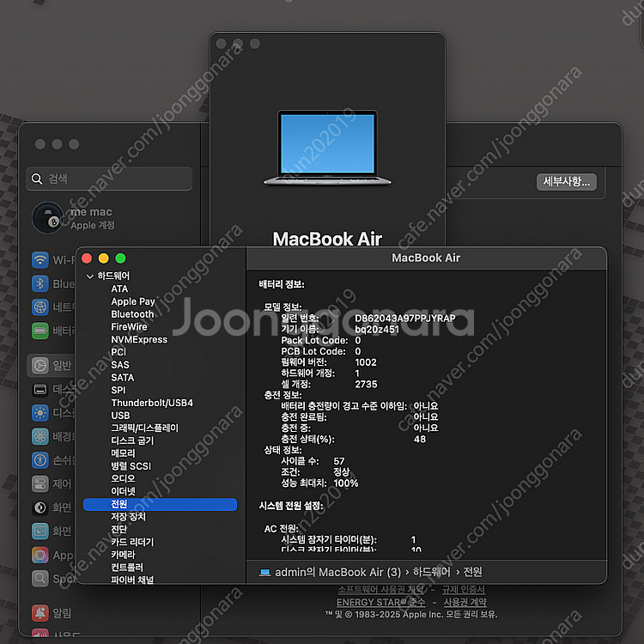Select Bluetooth in System Information tree
Screen dimensions: 644x644
[x=132, y=314]
